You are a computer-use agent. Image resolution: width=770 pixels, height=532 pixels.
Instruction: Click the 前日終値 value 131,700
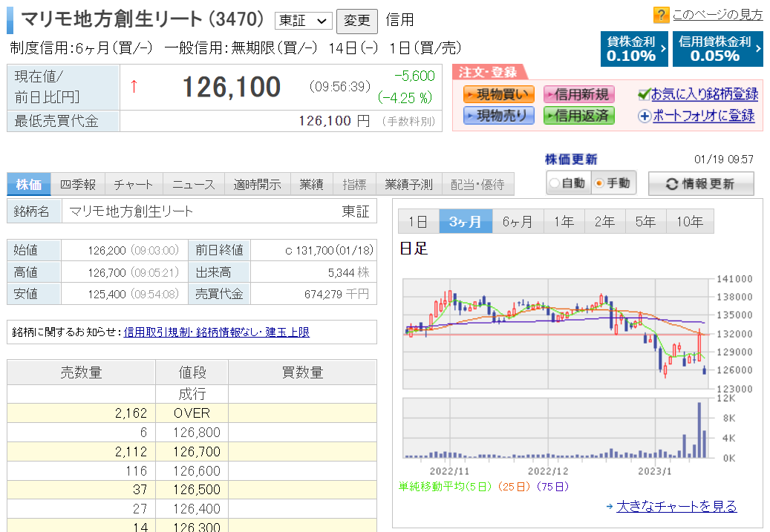tap(330, 250)
